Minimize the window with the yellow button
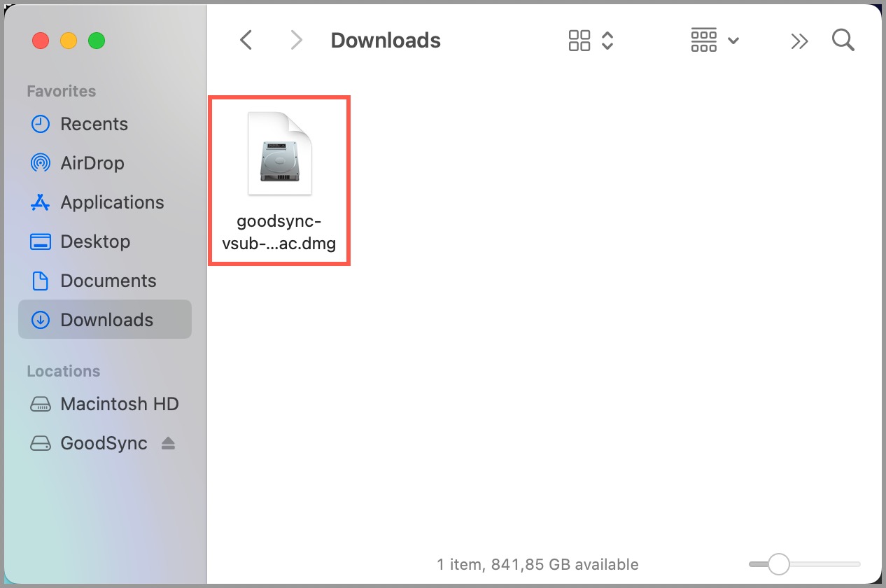 pyautogui.click(x=69, y=41)
